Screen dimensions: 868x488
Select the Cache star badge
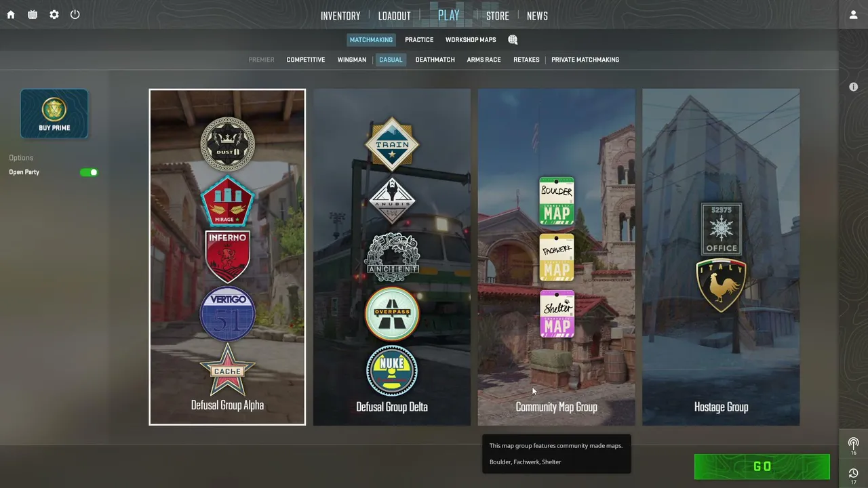point(227,369)
